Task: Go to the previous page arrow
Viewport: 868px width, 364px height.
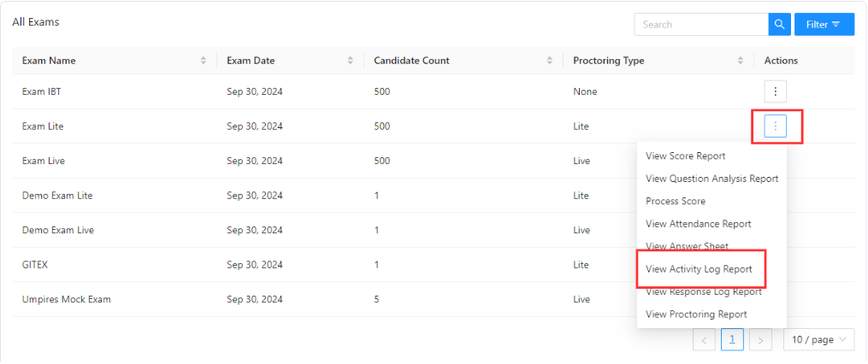Action: (x=704, y=340)
